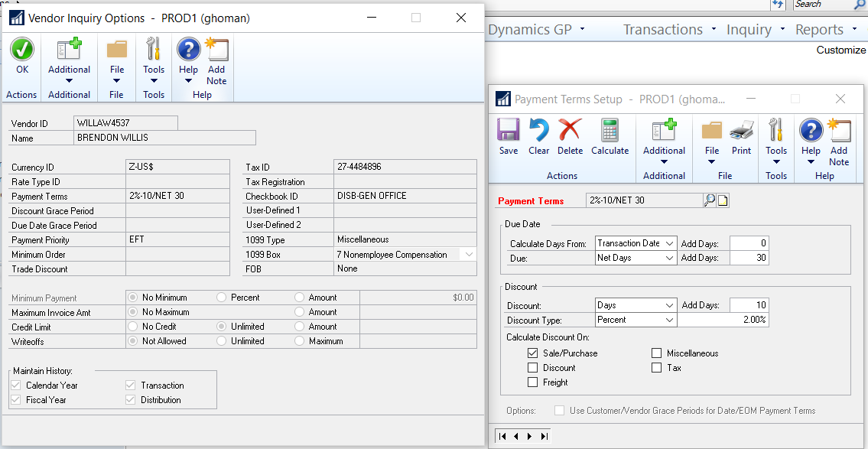
Task: Open Tools icon in Payment Terms Setup
Action: click(776, 130)
